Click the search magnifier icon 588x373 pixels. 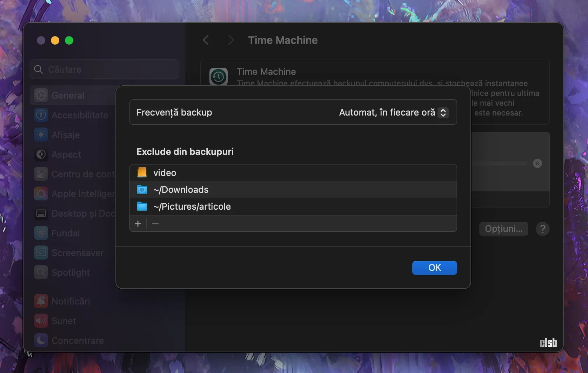[x=38, y=70]
